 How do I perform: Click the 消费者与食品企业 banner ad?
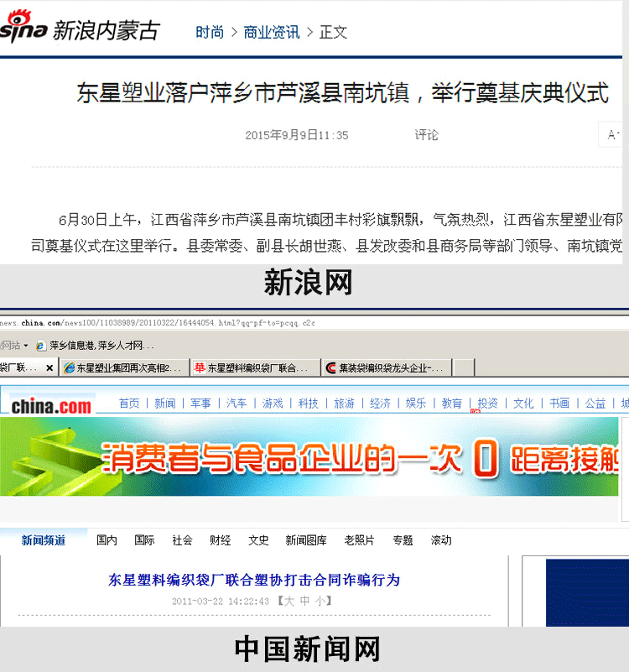click(309, 456)
